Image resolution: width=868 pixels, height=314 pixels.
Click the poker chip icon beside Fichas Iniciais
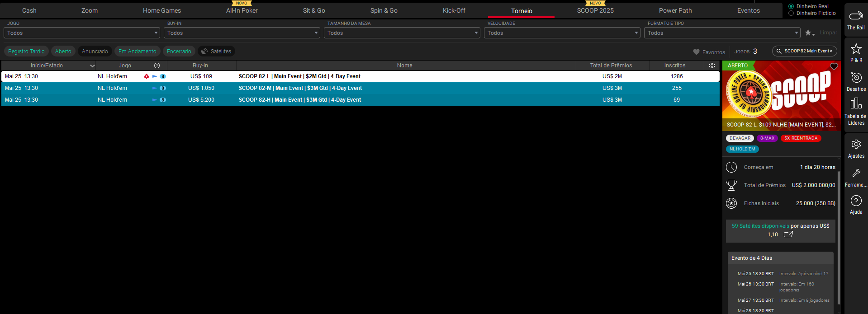(731, 203)
